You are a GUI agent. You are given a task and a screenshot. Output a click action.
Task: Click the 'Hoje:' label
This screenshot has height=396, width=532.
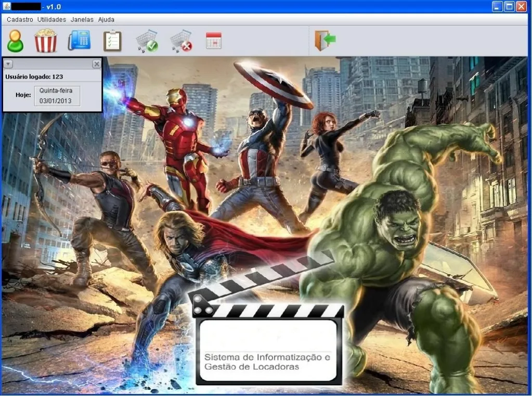coord(23,95)
